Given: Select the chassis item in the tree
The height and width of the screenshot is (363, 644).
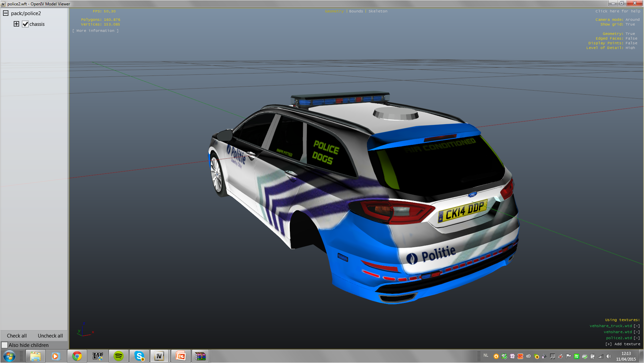Looking at the screenshot, I should pos(37,24).
